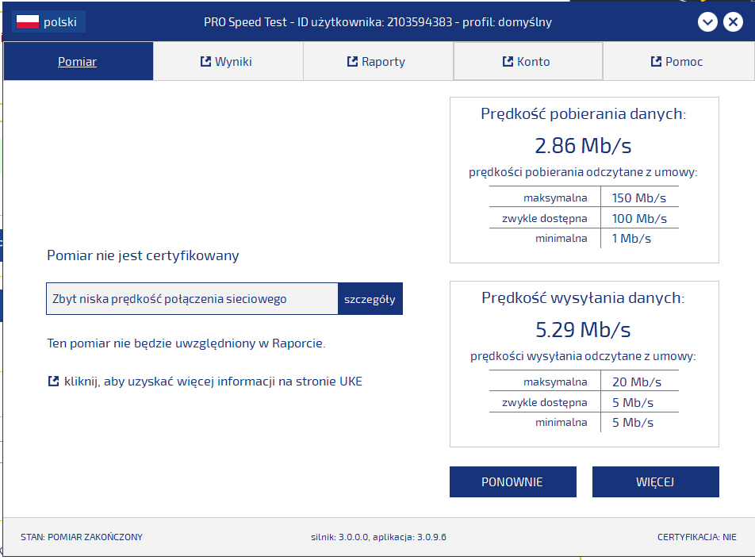Click download zwykle dostępna 100 Mb/s value
Screen dimensions: 755x560
639,219
